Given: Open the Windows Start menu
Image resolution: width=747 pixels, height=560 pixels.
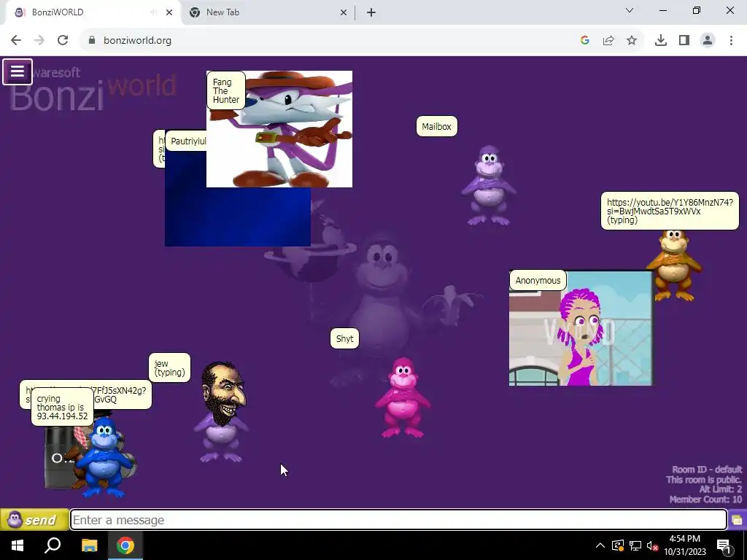Looking at the screenshot, I should 18,545.
